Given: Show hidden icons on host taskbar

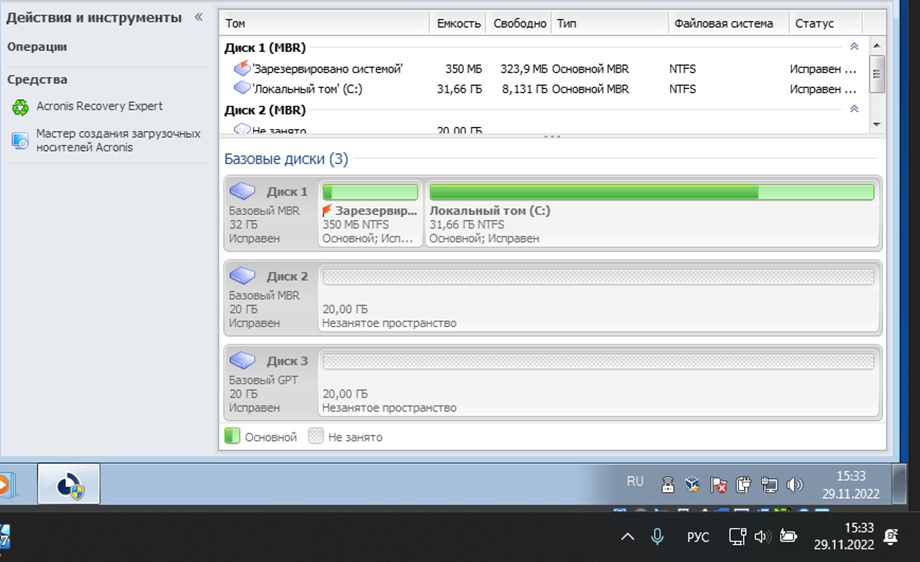Looking at the screenshot, I should [x=627, y=536].
